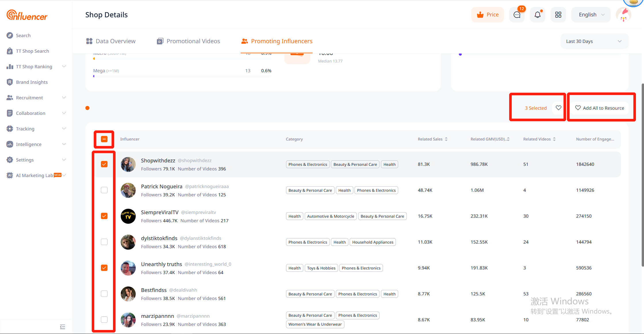
Task: Open the English language dropdown
Action: 591,15
